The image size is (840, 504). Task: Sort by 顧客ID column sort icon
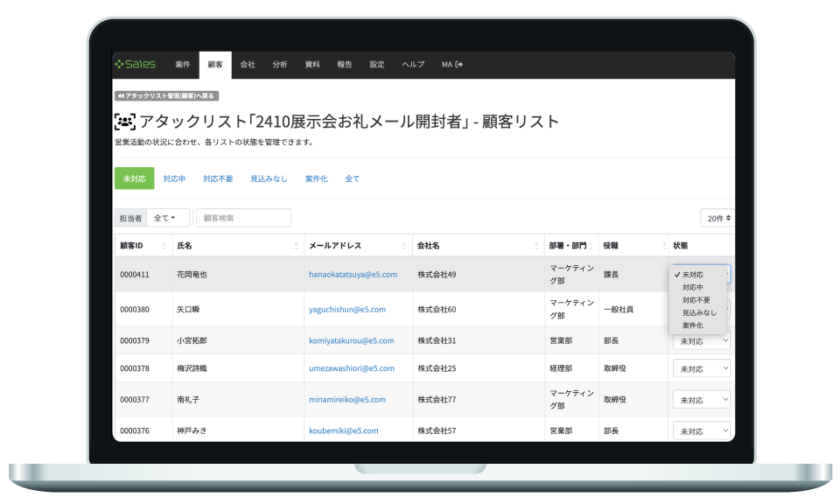point(164,246)
